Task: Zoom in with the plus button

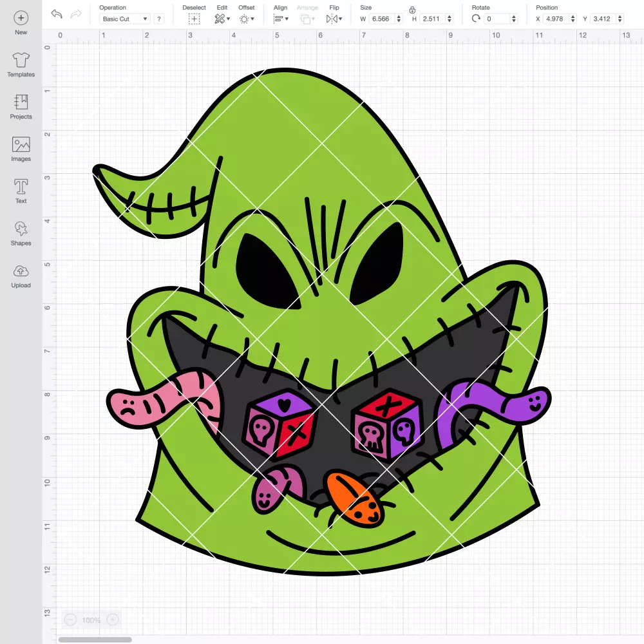Action: (x=113, y=620)
